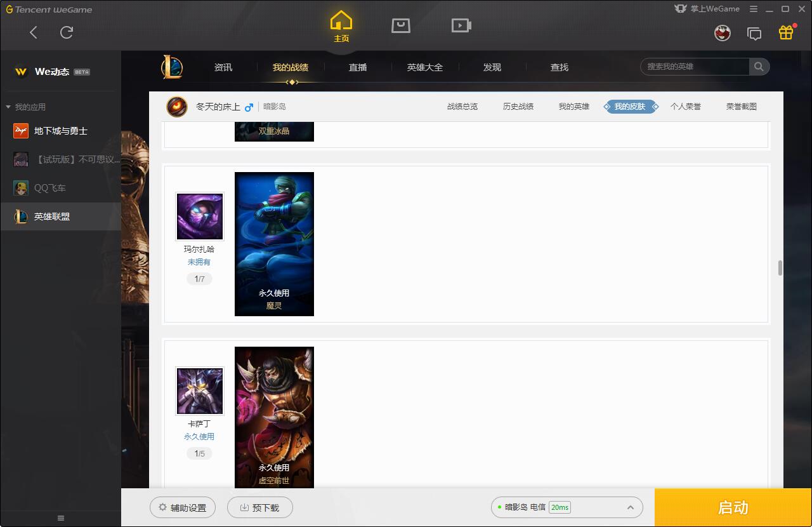Screen dimensions: 812x527
Task: Select QQ飞车 in the sidebar
Action: pyautogui.click(x=60, y=188)
